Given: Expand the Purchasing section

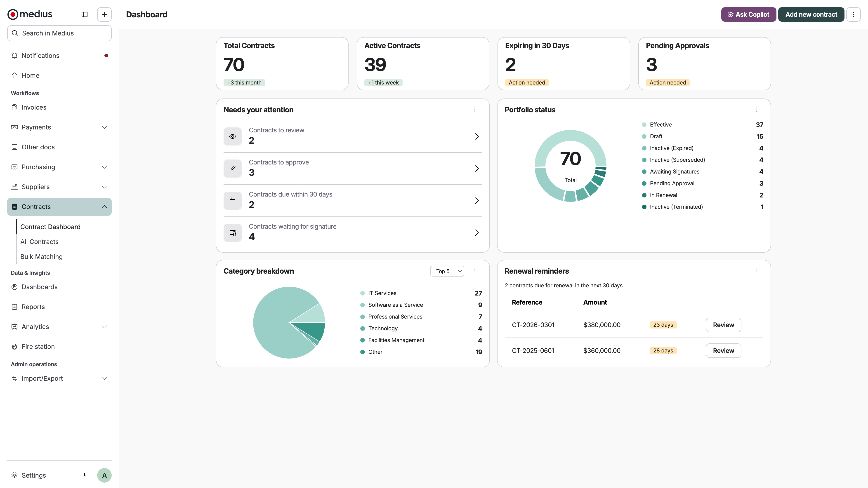Looking at the screenshot, I should click(104, 167).
